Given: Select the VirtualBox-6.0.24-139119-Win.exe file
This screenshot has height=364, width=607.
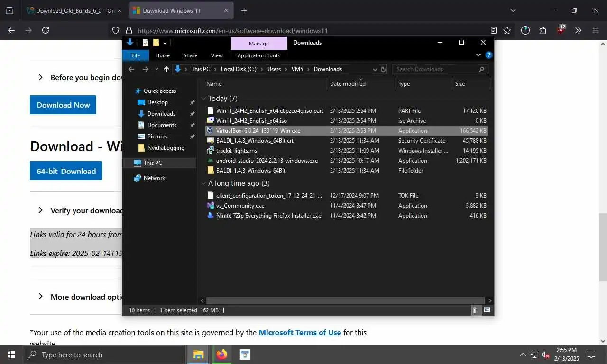Looking at the screenshot, I should tap(347, 131).
